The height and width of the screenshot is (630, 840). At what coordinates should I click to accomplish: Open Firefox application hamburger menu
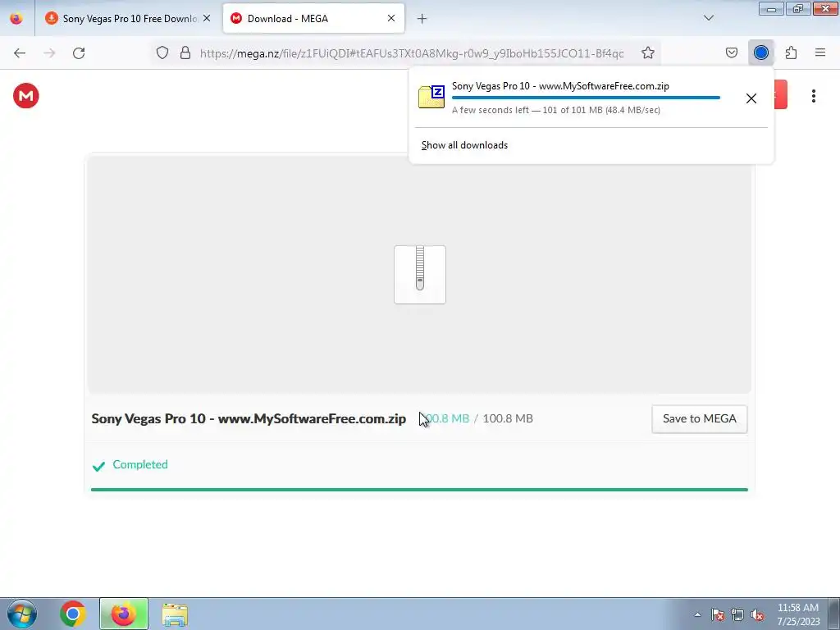(819, 52)
